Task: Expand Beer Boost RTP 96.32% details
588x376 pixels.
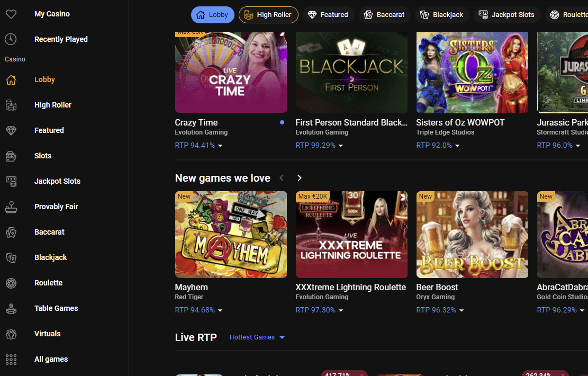Action: [440, 310]
